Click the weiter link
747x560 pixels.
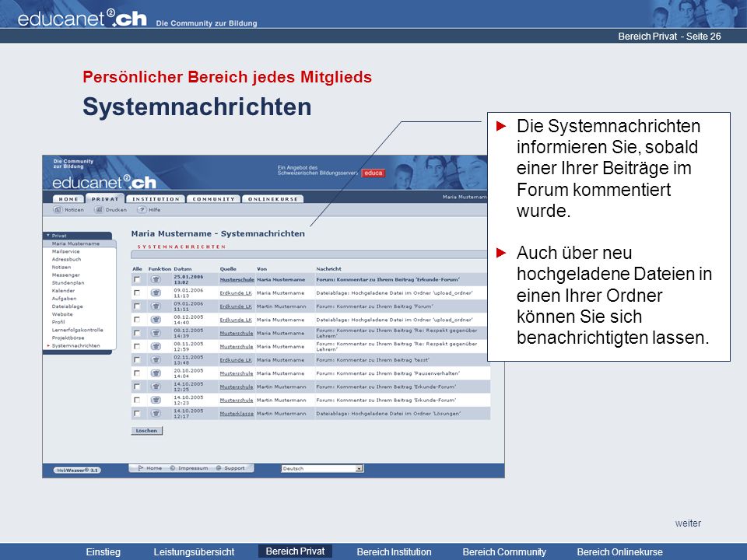pyautogui.click(x=688, y=523)
